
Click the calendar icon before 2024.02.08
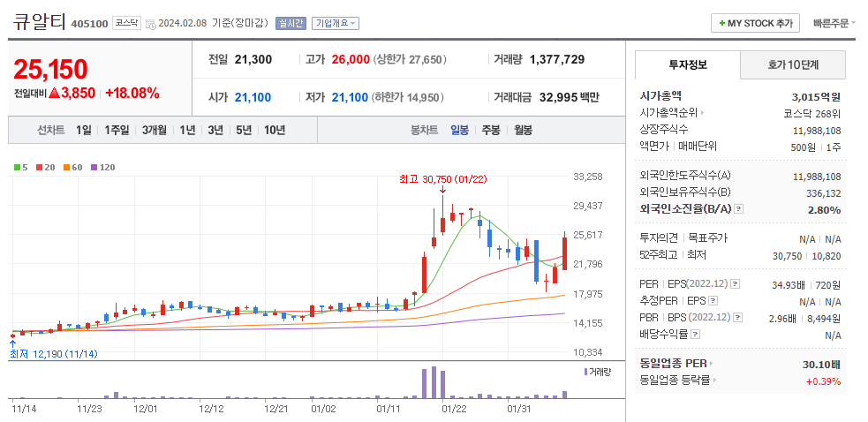tap(151, 24)
